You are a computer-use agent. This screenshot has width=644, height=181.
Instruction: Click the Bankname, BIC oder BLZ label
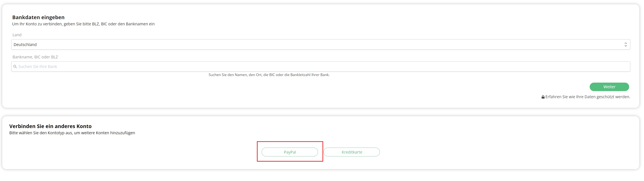(35, 57)
